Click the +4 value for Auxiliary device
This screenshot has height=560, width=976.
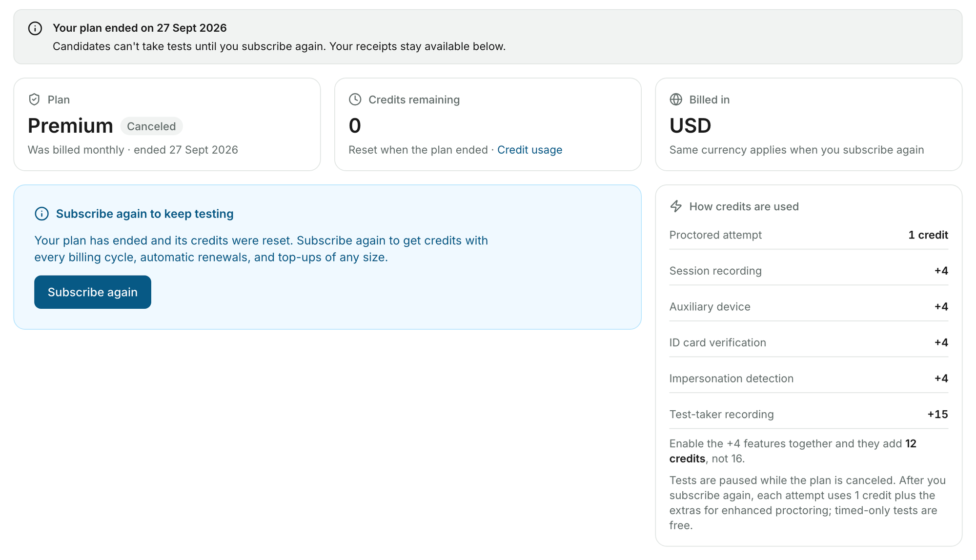point(941,307)
